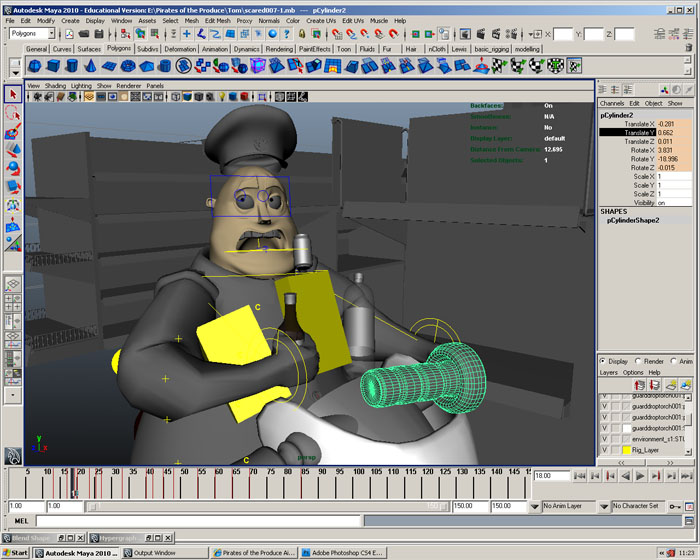Image resolution: width=700 pixels, height=560 pixels.
Task: Click the Save Scene disk icon
Action: coord(99,34)
